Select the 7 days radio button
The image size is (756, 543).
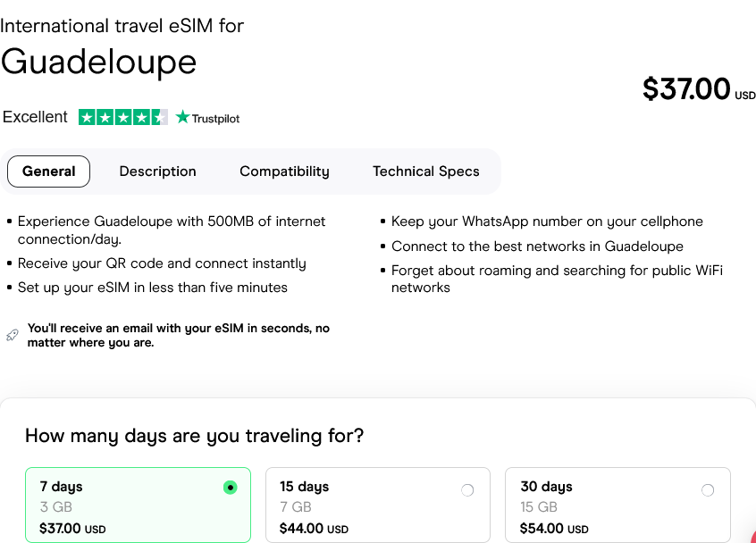point(231,488)
